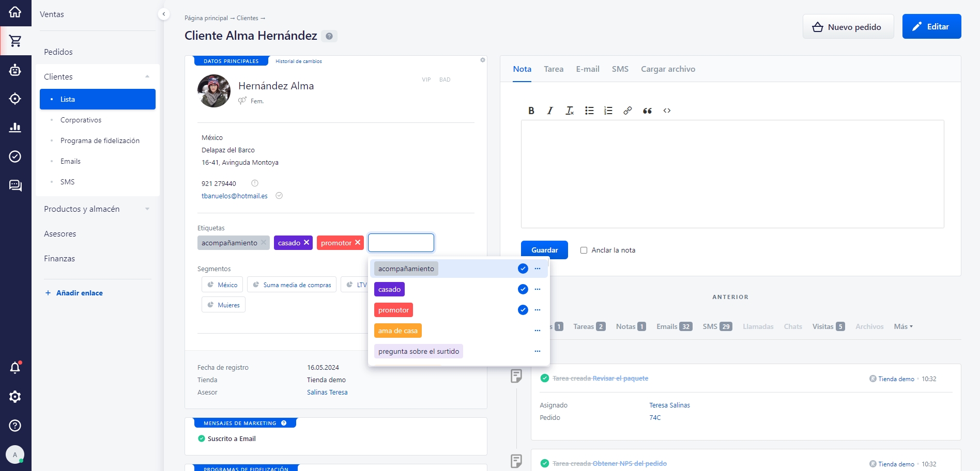The height and width of the screenshot is (471, 980).
Task: Switch to the Tarea tab
Action: point(554,69)
